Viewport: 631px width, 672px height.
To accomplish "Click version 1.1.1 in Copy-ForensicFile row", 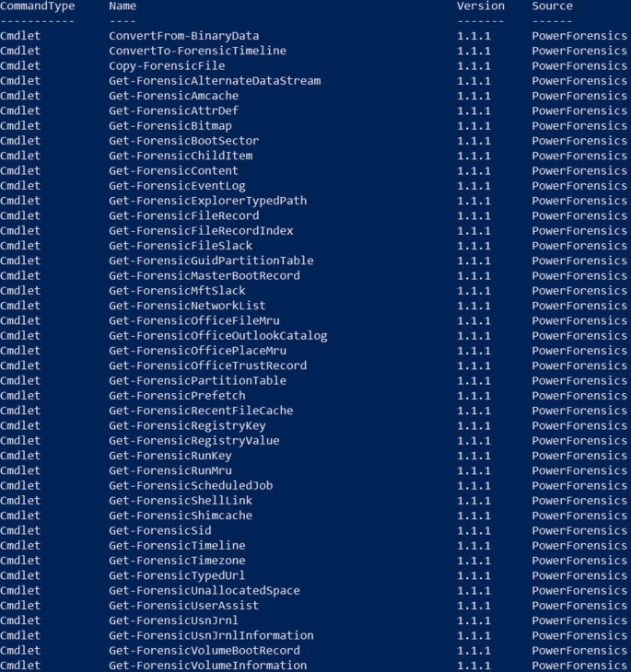I will click(473, 66).
